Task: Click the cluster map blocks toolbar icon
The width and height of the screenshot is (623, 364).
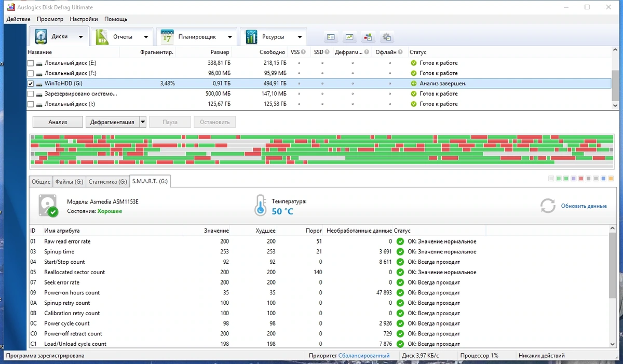Action: tap(368, 37)
